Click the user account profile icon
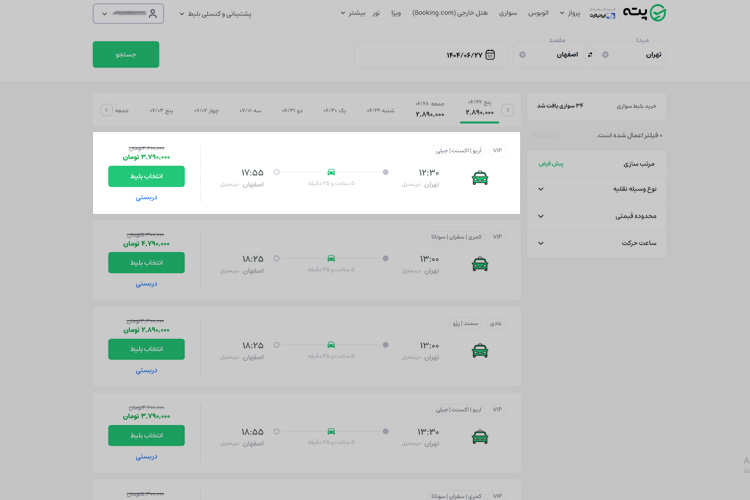Screen dimensions: 750x500 152,14
